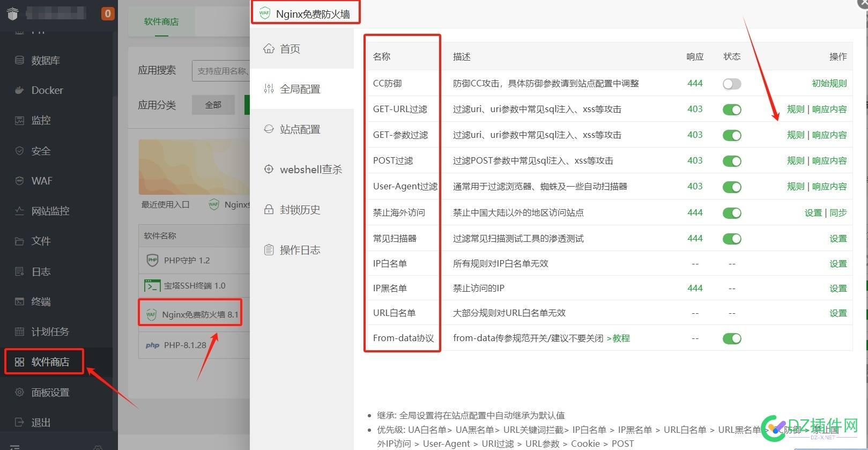Click 同步 link for 禁止海外访问

point(838,212)
